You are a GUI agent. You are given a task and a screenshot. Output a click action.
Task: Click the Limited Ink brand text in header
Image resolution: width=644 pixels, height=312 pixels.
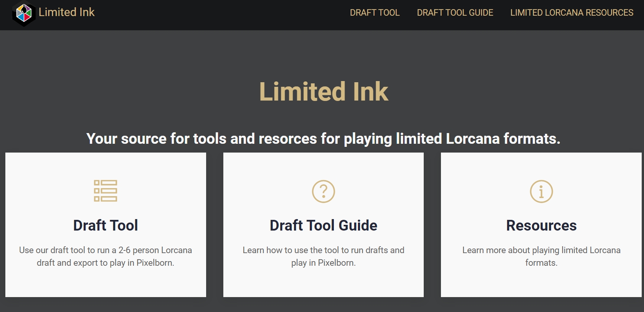67,12
